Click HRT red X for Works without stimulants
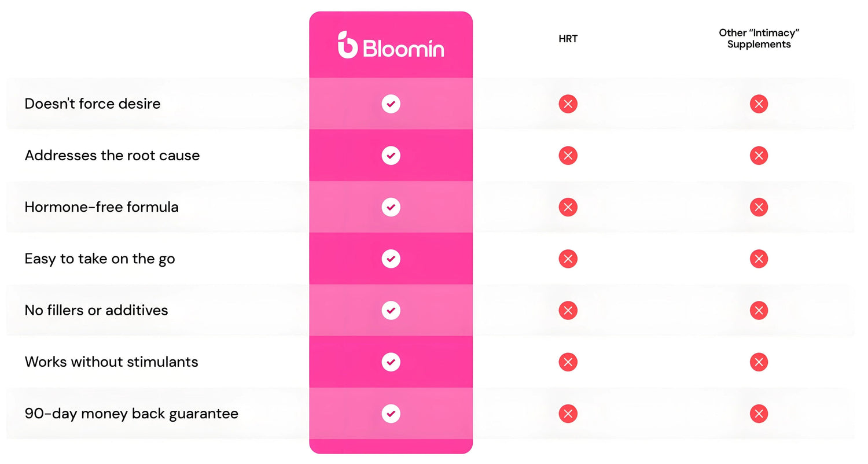Image resolution: width=868 pixels, height=464 pixels. coord(568,362)
